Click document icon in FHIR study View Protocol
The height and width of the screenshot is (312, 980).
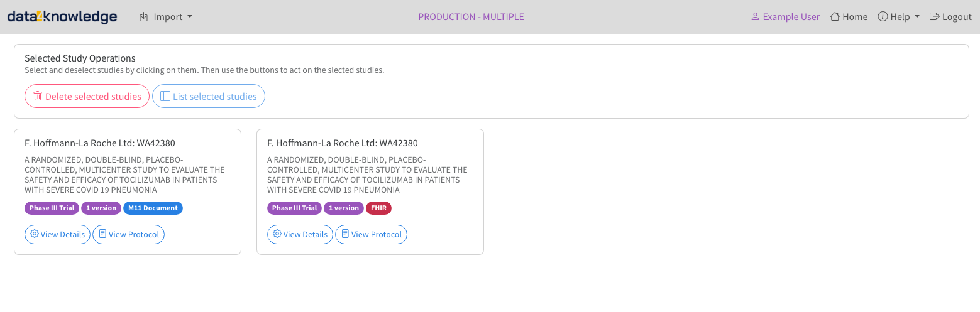click(345, 234)
